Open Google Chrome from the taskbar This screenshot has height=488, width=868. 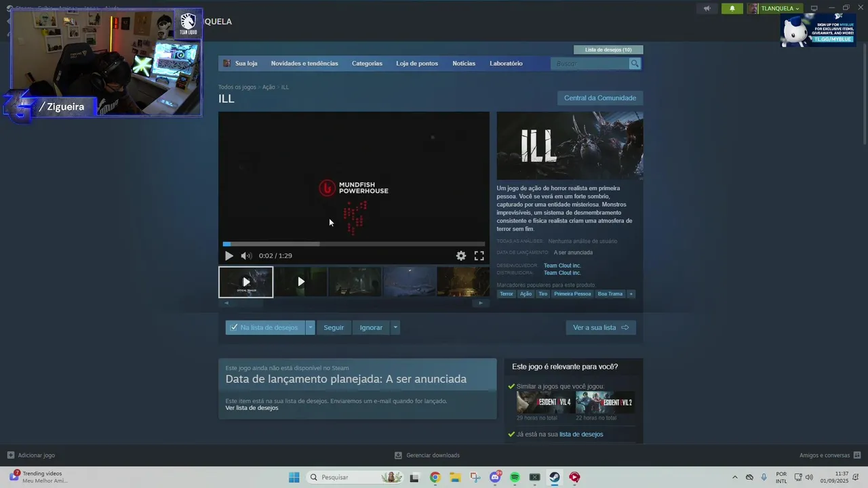click(435, 477)
